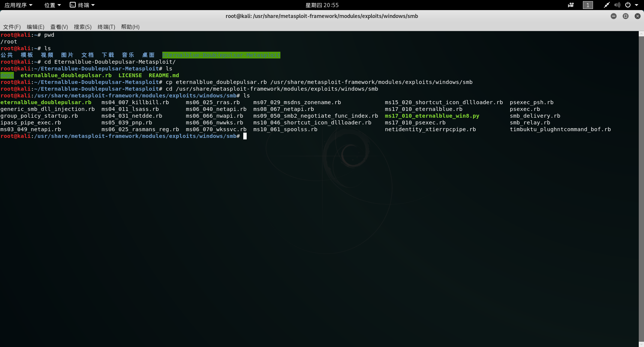Click LICENSE in the listing
Screen dimensions: 644x347
click(130, 75)
